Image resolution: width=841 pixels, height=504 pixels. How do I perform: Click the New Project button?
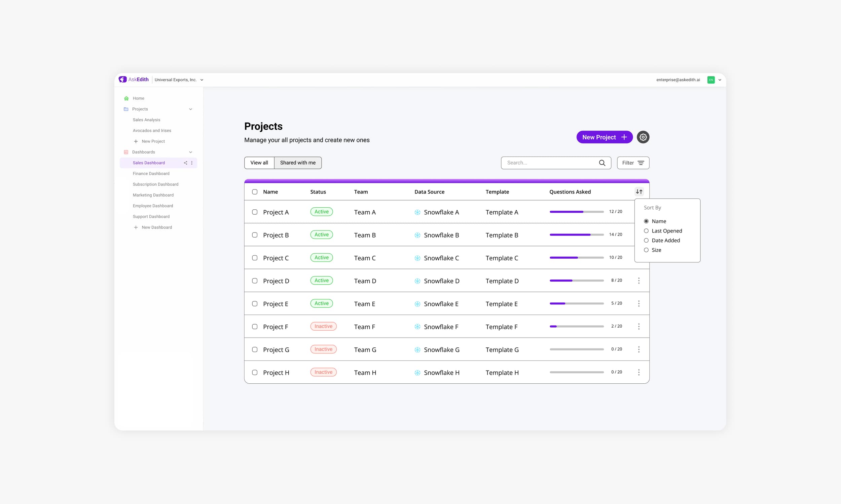click(604, 137)
